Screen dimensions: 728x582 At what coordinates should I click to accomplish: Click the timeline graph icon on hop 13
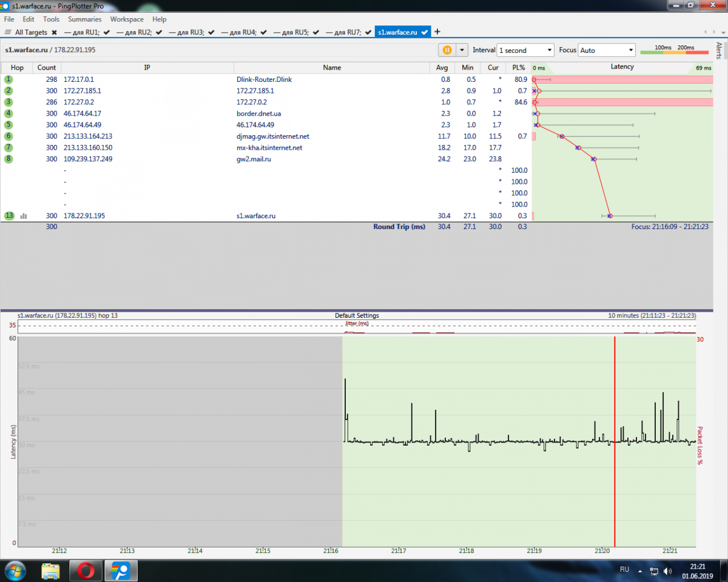pyautogui.click(x=24, y=216)
